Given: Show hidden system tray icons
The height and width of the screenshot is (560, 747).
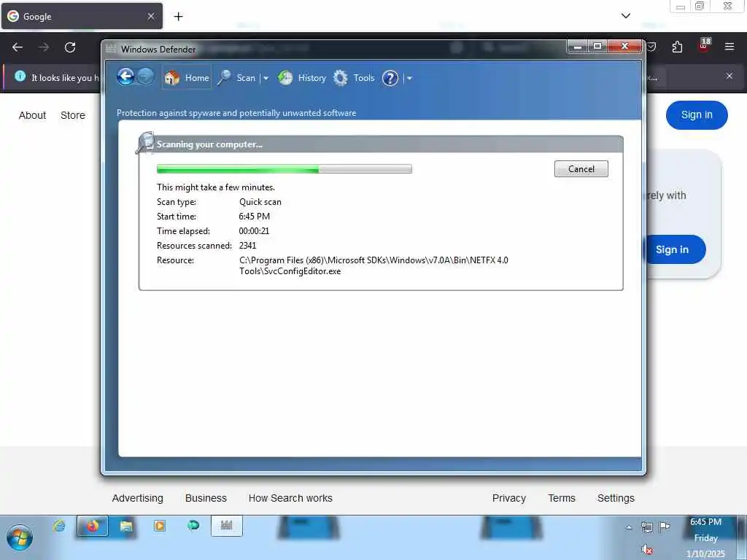Looking at the screenshot, I should (629, 527).
